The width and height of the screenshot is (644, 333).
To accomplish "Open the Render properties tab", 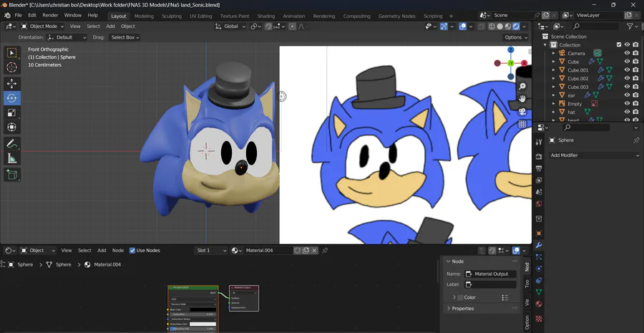I will pos(539,157).
